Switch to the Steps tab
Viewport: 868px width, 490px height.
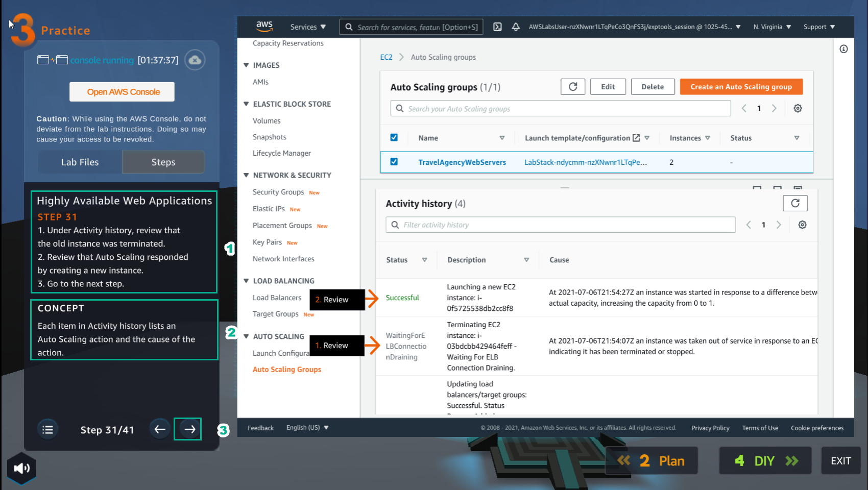coord(163,162)
